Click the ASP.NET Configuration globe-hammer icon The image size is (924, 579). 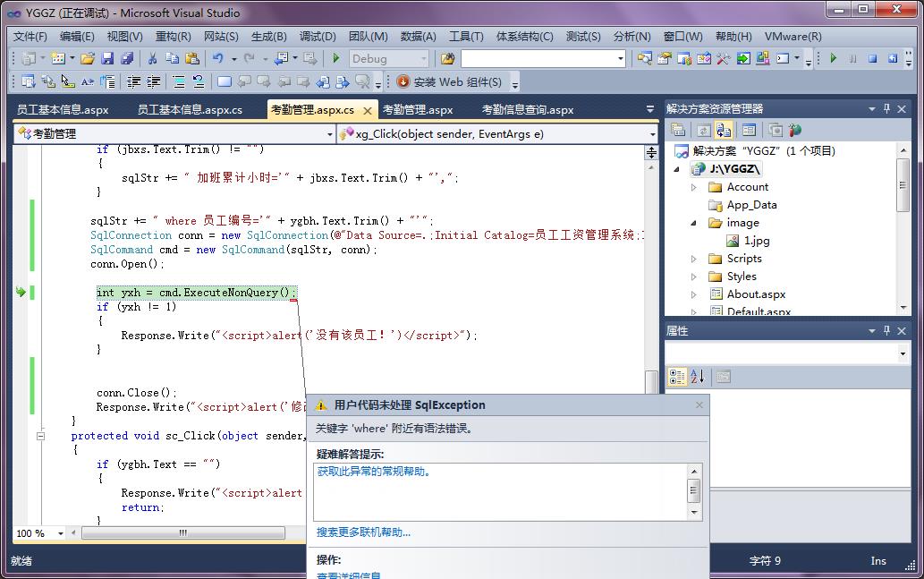[x=795, y=130]
